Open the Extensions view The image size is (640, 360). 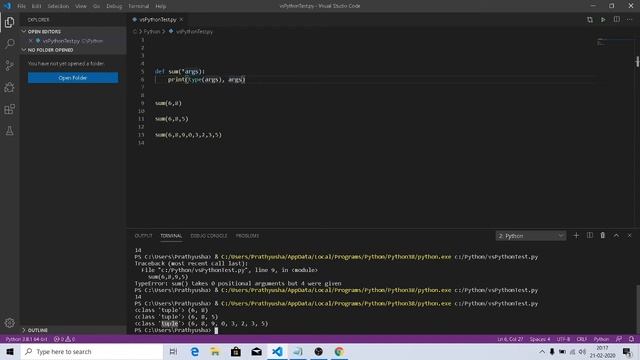9,109
